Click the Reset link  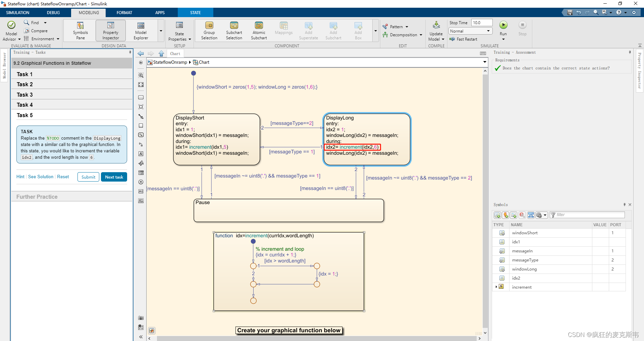coord(63,177)
